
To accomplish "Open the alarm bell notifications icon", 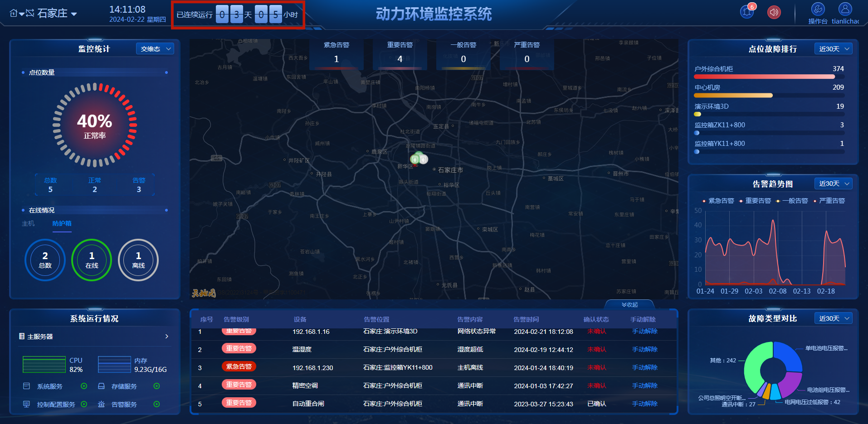I will pos(746,12).
